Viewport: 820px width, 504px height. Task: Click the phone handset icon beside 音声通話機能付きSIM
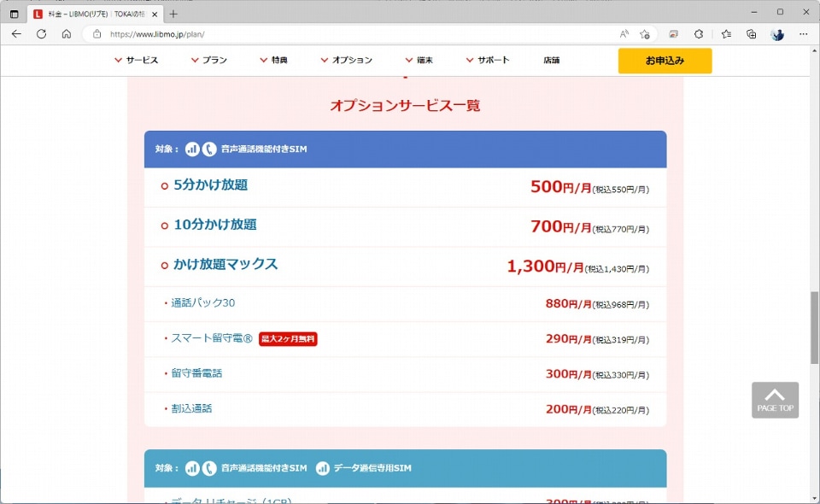click(209, 148)
